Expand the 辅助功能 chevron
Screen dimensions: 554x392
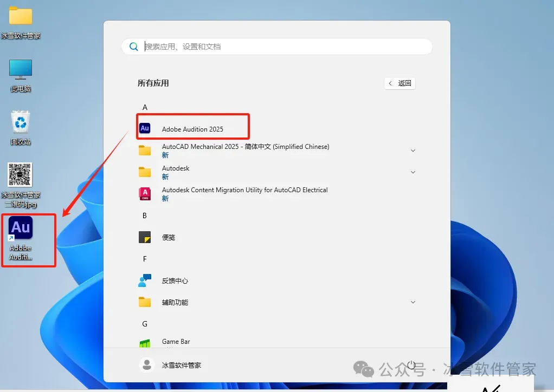click(x=413, y=302)
